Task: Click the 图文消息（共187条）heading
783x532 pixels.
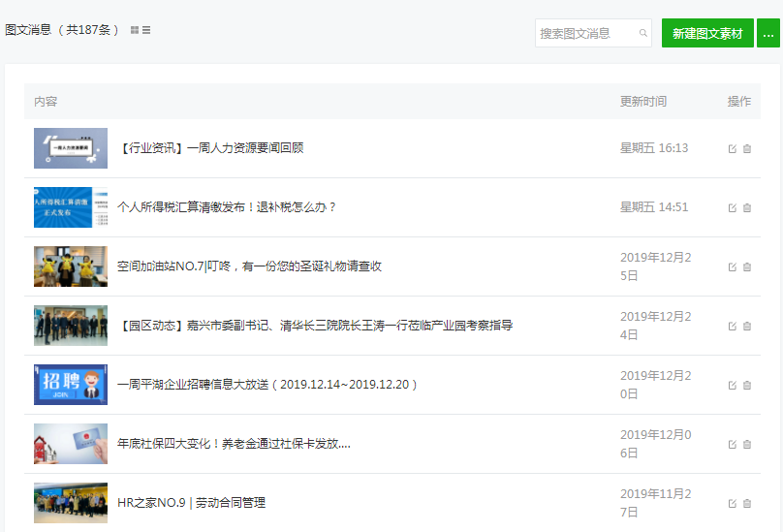Action: (61, 30)
